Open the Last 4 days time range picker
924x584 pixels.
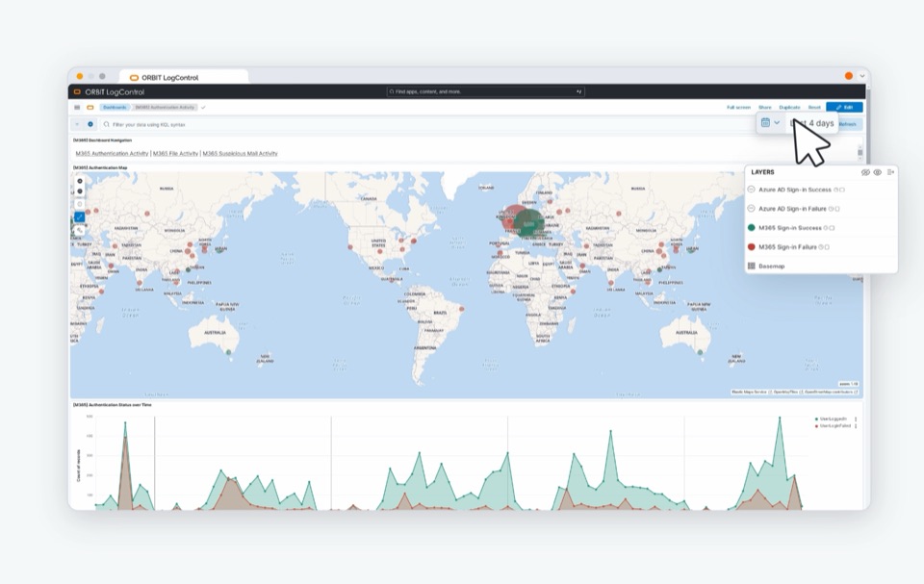811,123
